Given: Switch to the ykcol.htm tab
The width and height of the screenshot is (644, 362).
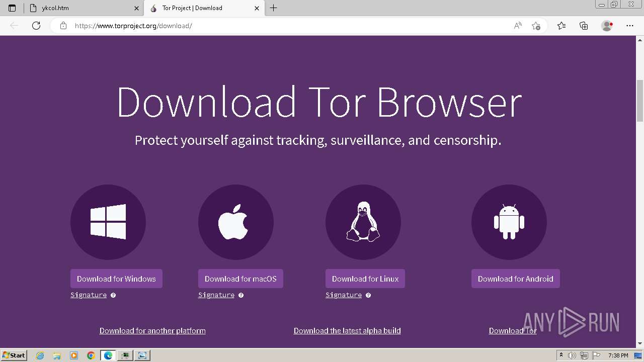Looking at the screenshot, I should 84,8.
